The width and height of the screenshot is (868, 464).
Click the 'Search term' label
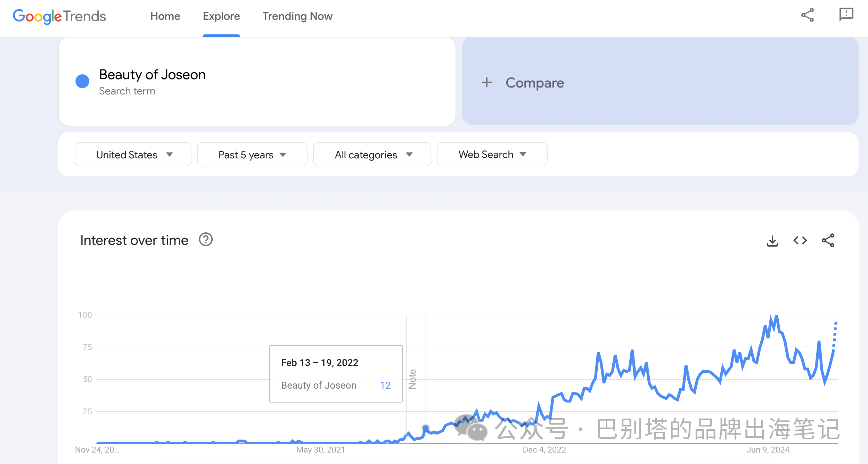pyautogui.click(x=127, y=91)
